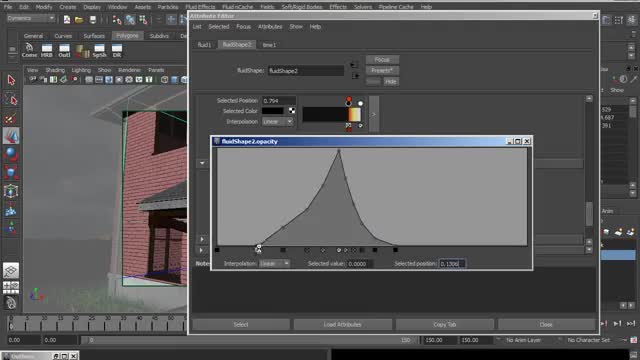Image resolution: width=640 pixels, height=360 pixels.
Task: Select the Soft Modification tool
Action: pos(11,210)
